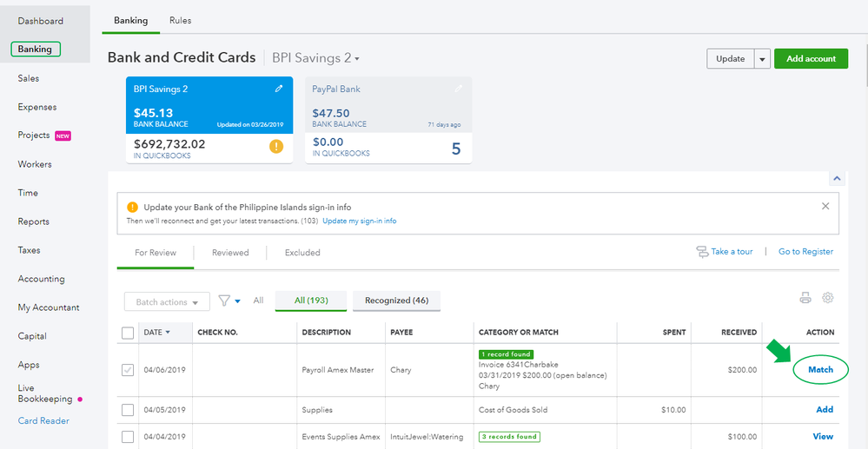Check the 04/04/2019 Events Supplies row checkbox
Screen dimensions: 868x449
[128, 437]
